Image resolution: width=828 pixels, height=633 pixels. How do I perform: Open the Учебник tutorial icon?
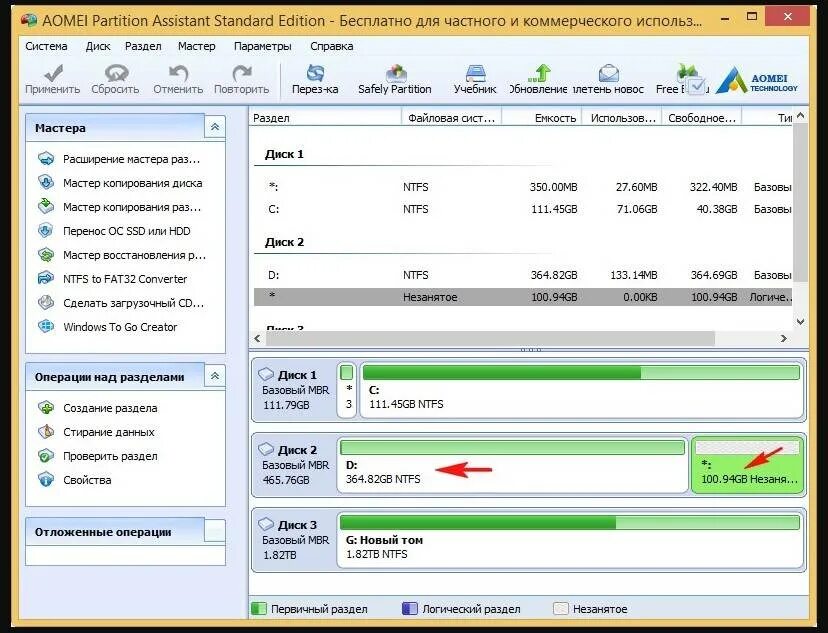pyautogui.click(x=475, y=73)
